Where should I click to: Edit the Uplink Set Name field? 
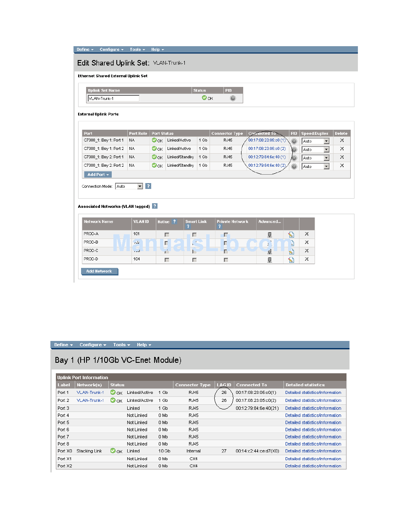pos(113,98)
